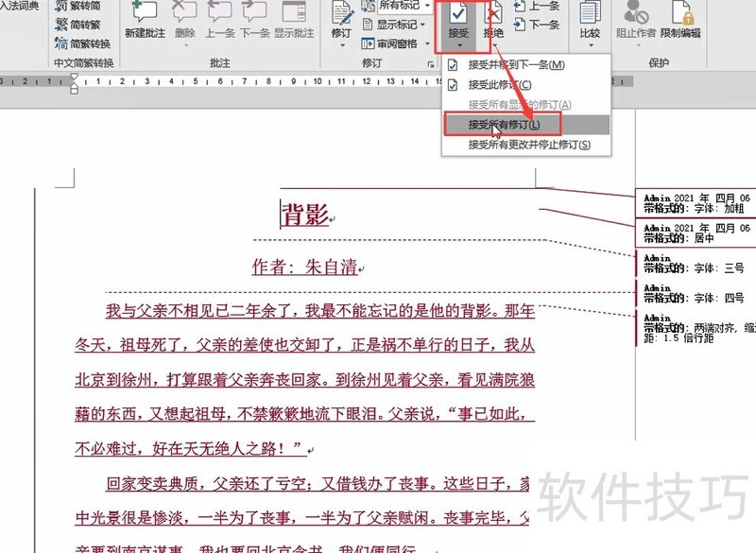Image resolution: width=756 pixels, height=553 pixels.
Task: Select Accept This Change (接受此修订)
Action: click(x=499, y=85)
